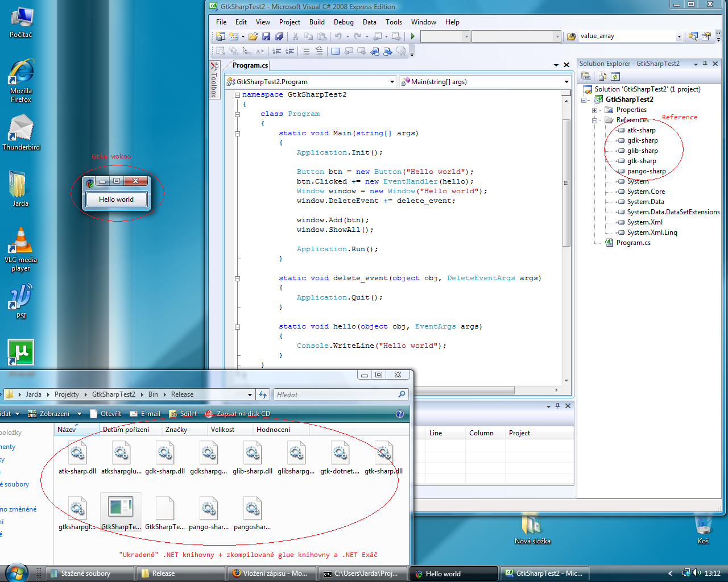Open the File menu
Screen dimensions: 728x582
coord(221,22)
